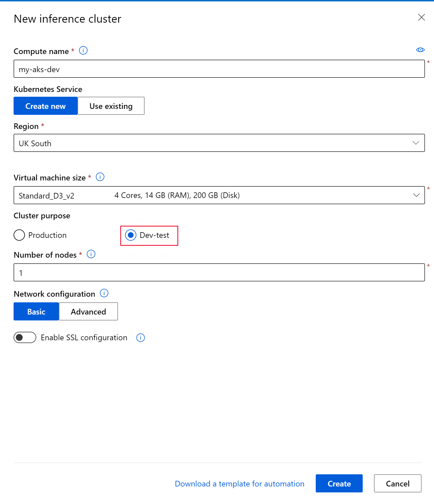Show Number of nodes info icon
The width and height of the screenshot is (434, 504).
point(91,254)
